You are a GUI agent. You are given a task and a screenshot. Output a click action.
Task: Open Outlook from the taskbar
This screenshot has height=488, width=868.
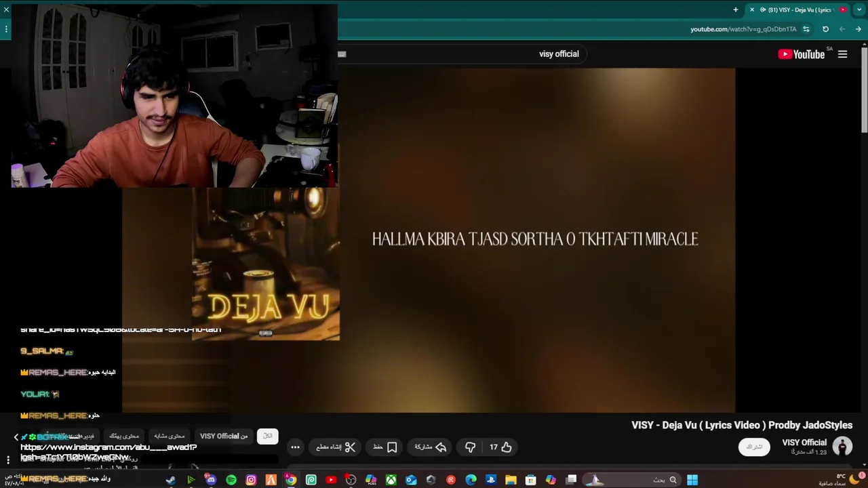(411, 480)
